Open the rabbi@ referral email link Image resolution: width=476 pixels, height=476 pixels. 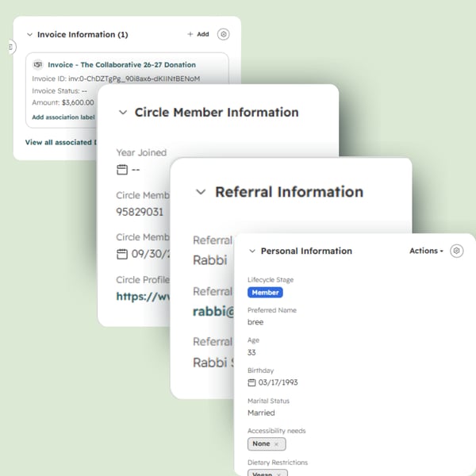click(x=213, y=311)
